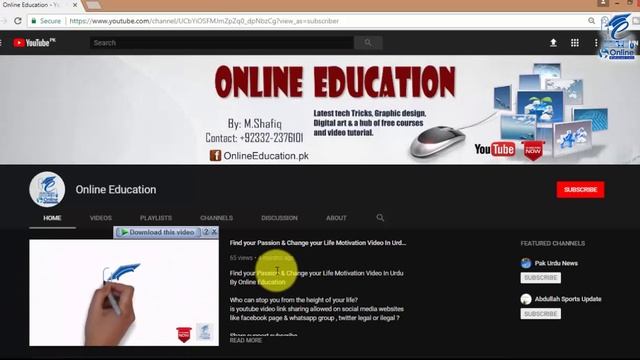
Task: Close the Online Education browser tab
Action: pyautogui.click(x=75, y=5)
